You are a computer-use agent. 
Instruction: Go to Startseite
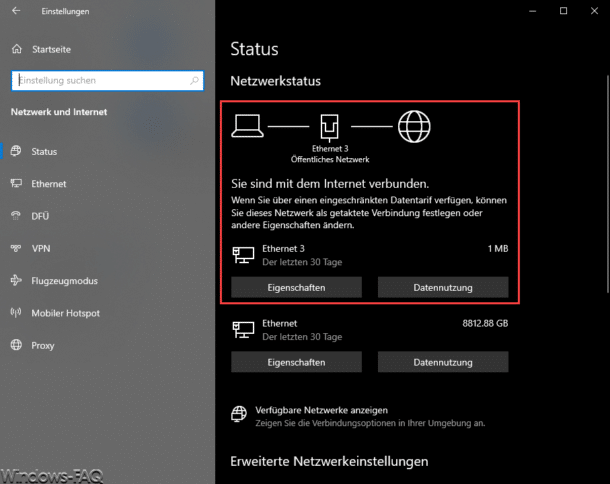tap(51, 49)
